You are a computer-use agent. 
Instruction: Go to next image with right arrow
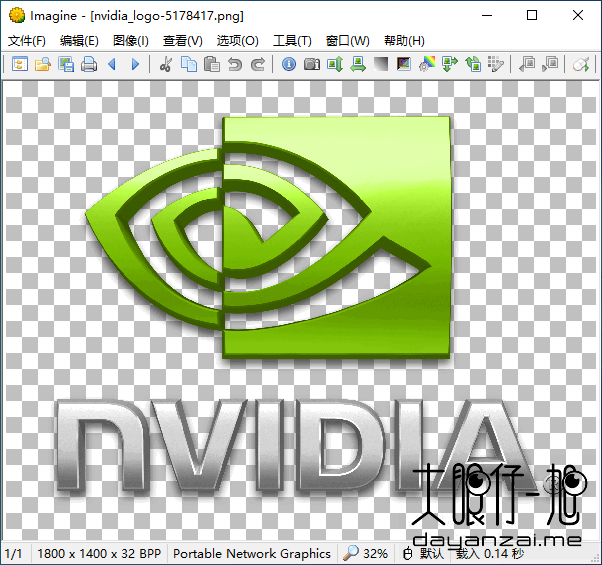pyautogui.click(x=135, y=64)
